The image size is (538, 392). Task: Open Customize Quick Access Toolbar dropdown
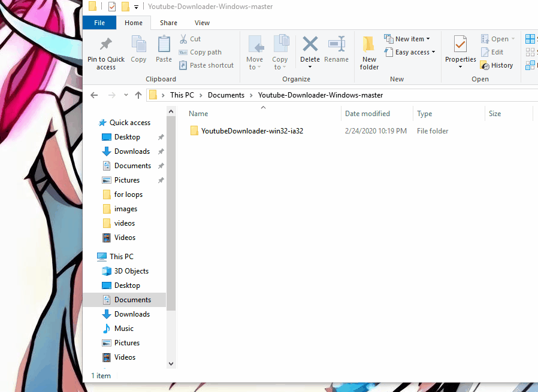click(136, 7)
